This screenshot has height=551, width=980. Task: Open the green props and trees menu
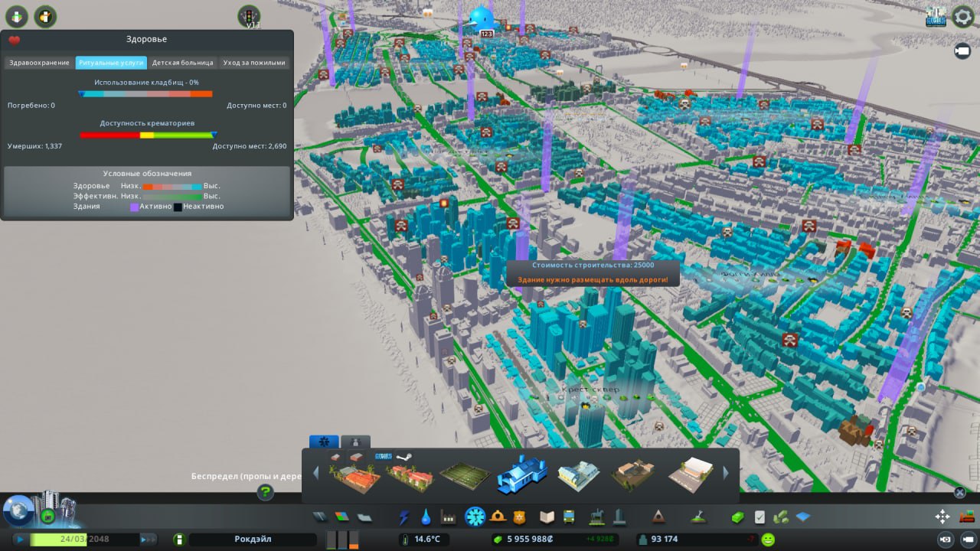click(781, 517)
